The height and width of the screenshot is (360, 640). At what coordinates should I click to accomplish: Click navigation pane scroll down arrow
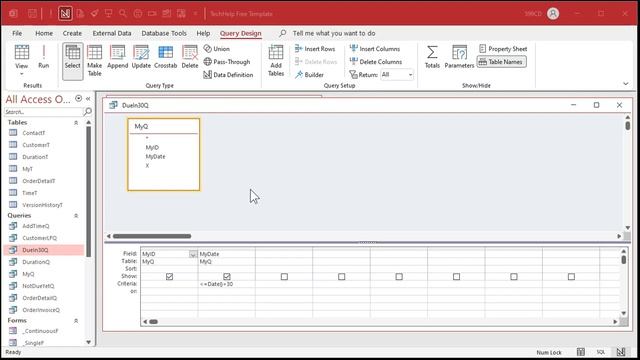click(x=89, y=342)
